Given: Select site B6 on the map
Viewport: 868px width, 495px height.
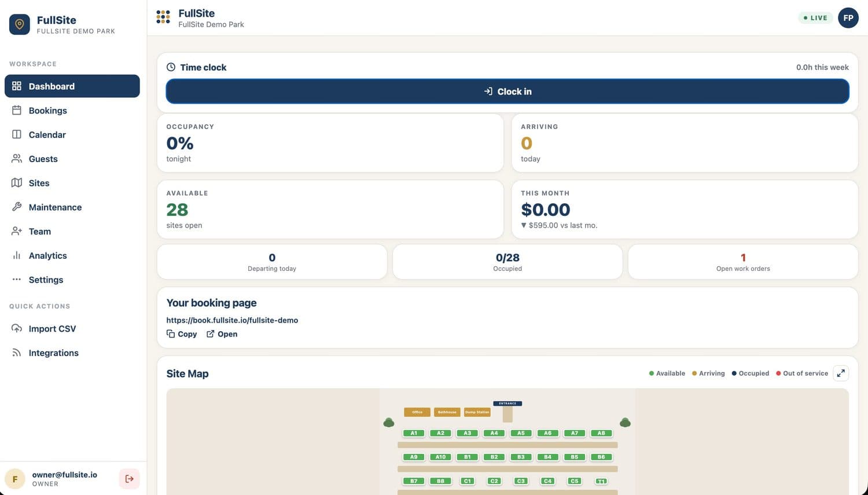Looking at the screenshot, I should pyautogui.click(x=601, y=457).
